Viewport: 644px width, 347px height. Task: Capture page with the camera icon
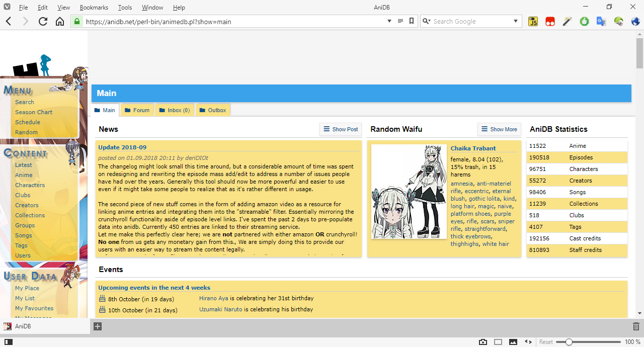(483, 342)
